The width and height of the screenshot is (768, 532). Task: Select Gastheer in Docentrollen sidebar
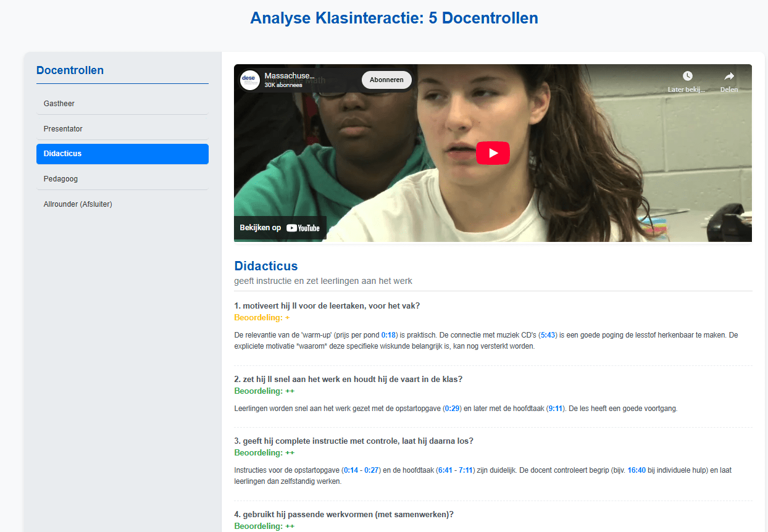(122, 104)
